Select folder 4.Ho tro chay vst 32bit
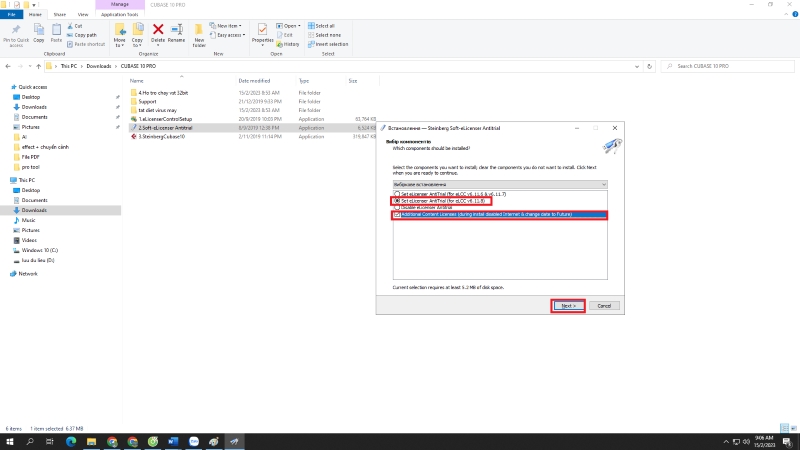 click(163, 93)
